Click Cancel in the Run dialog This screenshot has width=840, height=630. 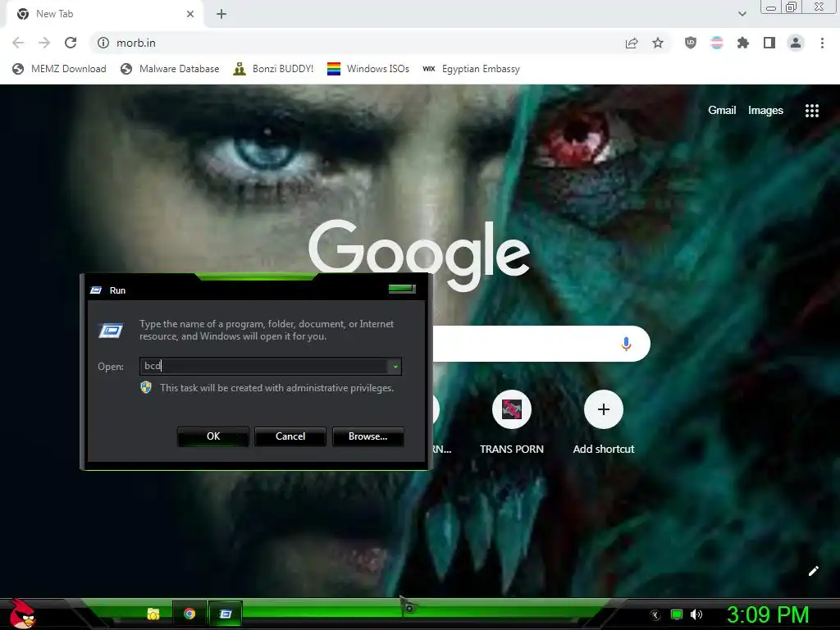(x=290, y=436)
